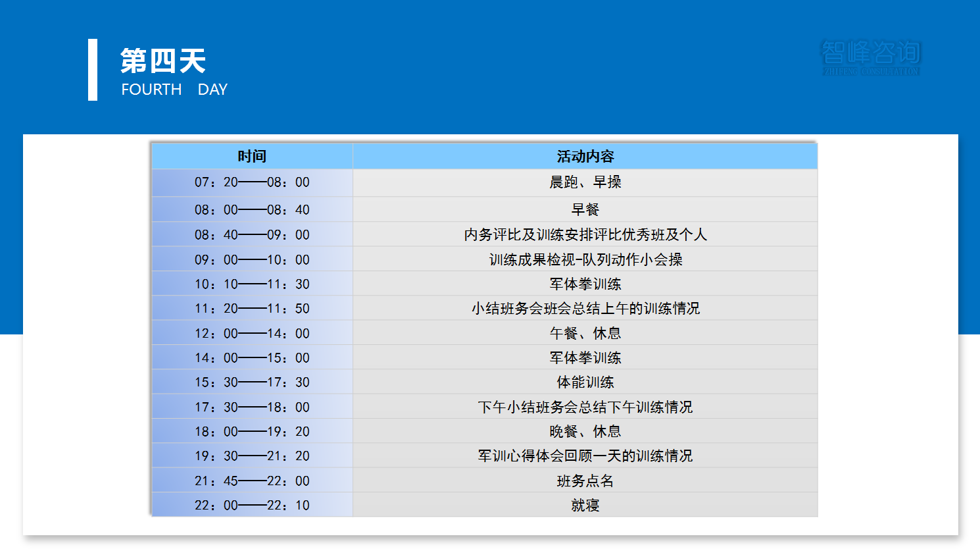Viewport: 980px width, 551px height.
Task: Select the 午餐、休息 activity cell
Action: pos(585,334)
